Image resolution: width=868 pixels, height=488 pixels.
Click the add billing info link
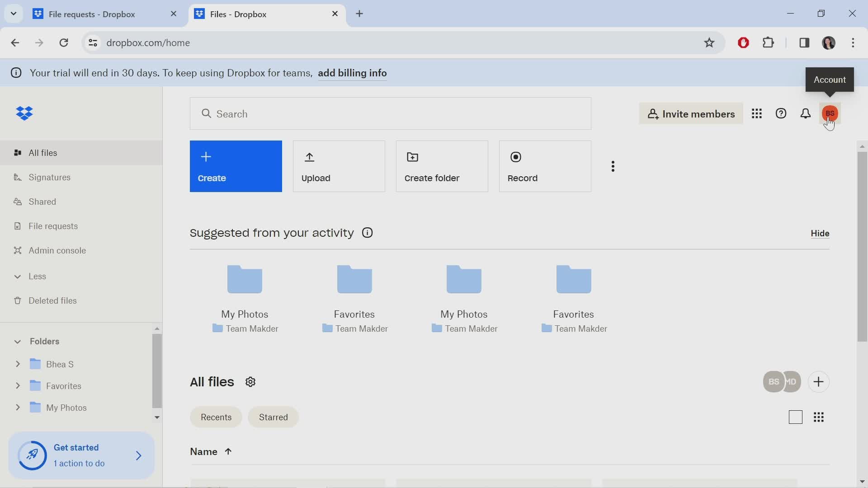[352, 73]
